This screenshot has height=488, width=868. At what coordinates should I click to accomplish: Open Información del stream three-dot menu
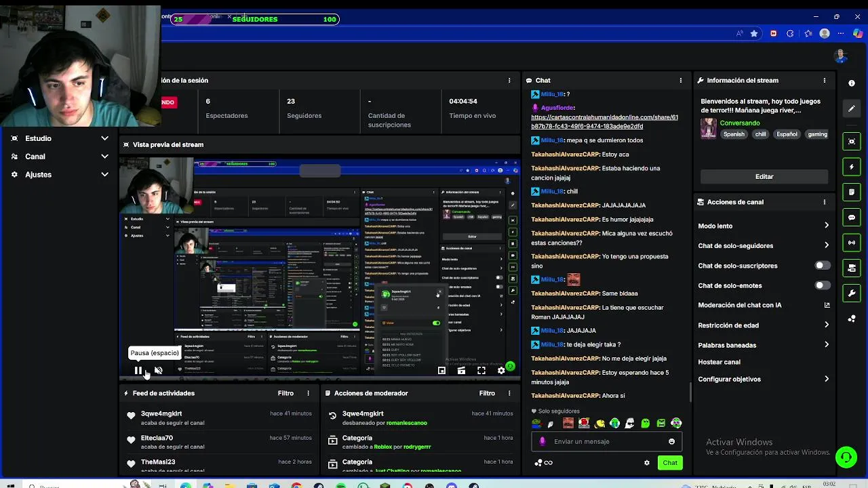(825, 80)
